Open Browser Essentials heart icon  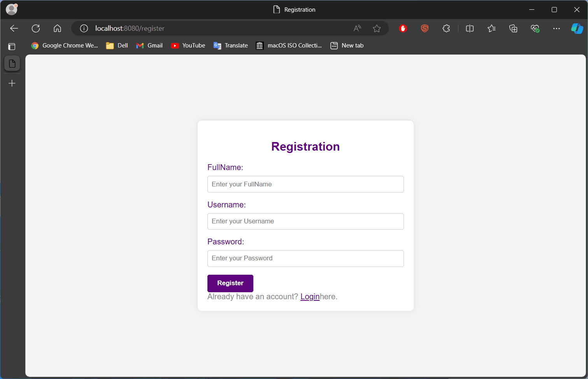coord(535,28)
